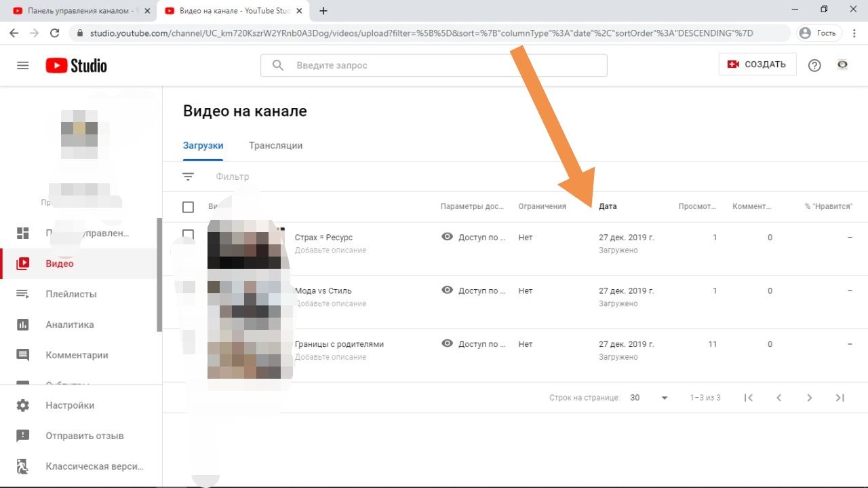
Task: Open the hamburger menu next to Studio logo
Action: (x=23, y=65)
